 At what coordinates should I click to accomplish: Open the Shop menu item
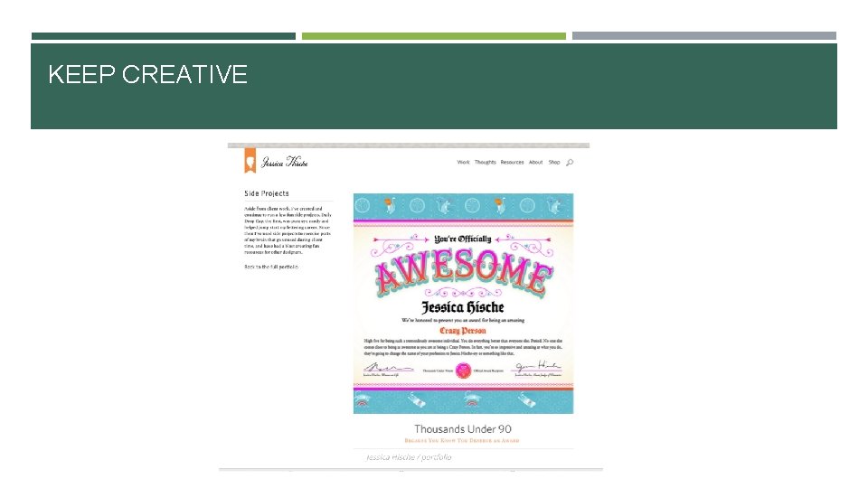click(x=554, y=163)
